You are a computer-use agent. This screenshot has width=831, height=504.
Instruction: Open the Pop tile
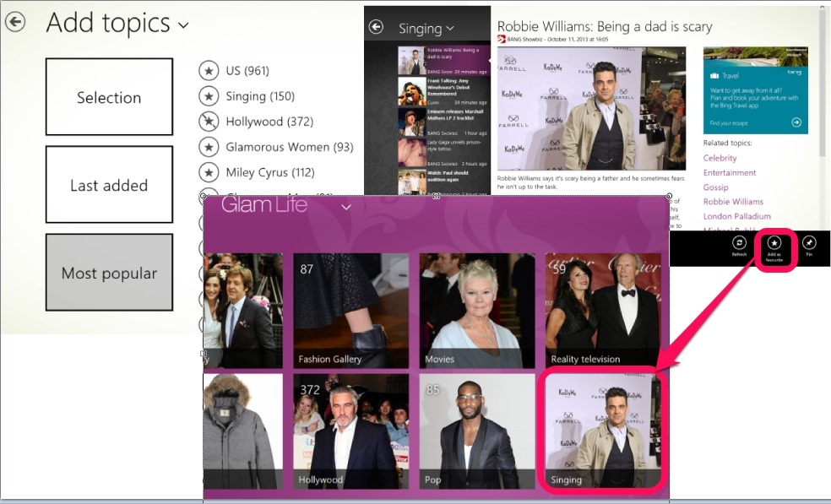click(x=477, y=431)
